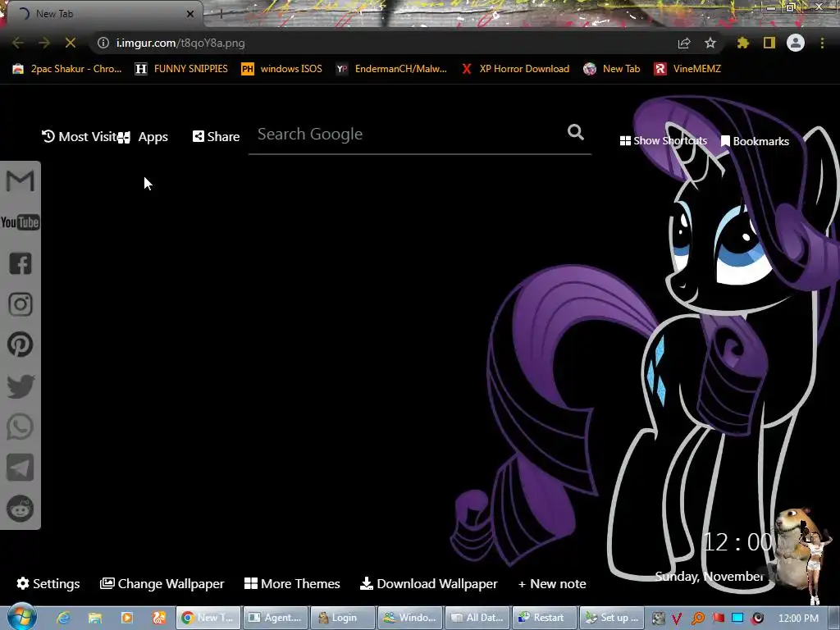Launch Internet Explorer from taskbar
The width and height of the screenshot is (840, 630).
63,618
